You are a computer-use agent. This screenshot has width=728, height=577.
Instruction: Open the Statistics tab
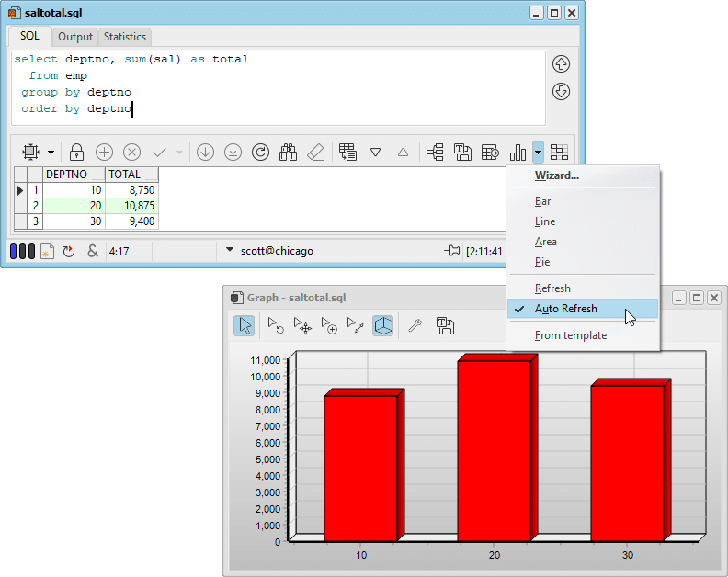coord(125,37)
